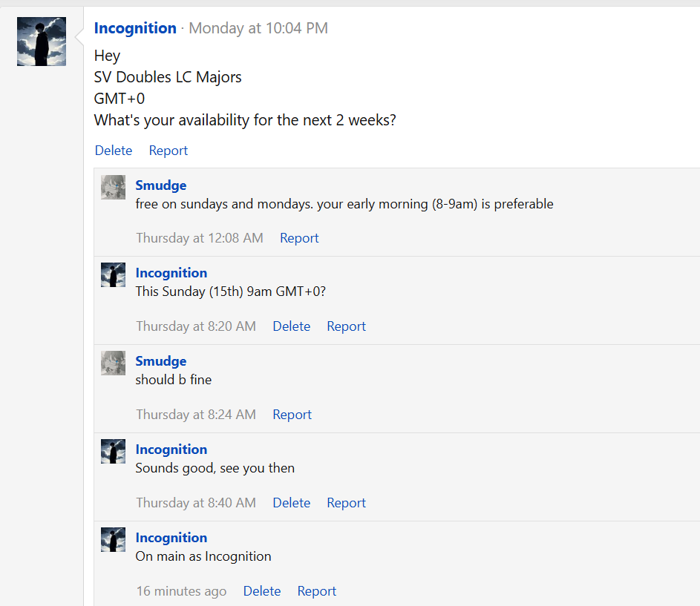Report the main post by Incognition
Viewport: 700px width, 606px height.
(x=169, y=151)
